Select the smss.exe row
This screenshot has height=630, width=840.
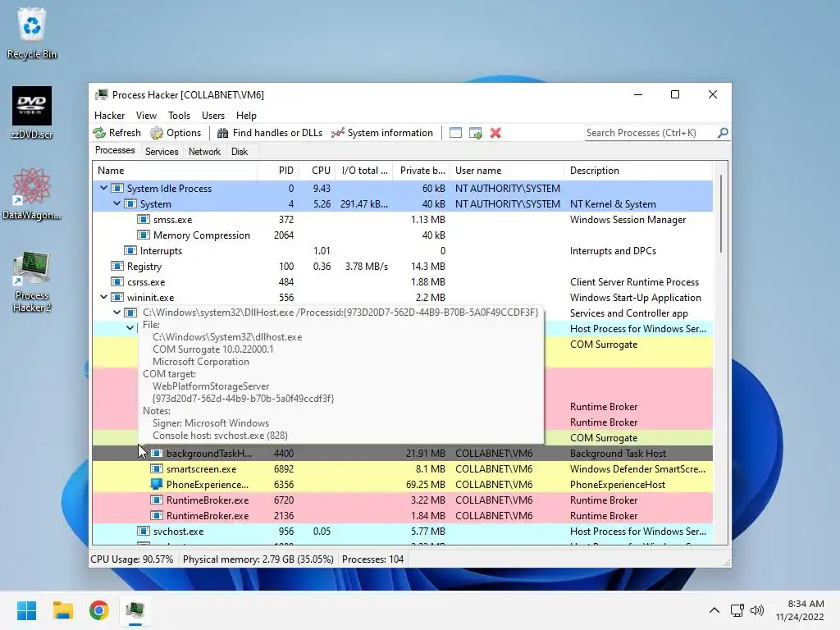click(x=402, y=219)
